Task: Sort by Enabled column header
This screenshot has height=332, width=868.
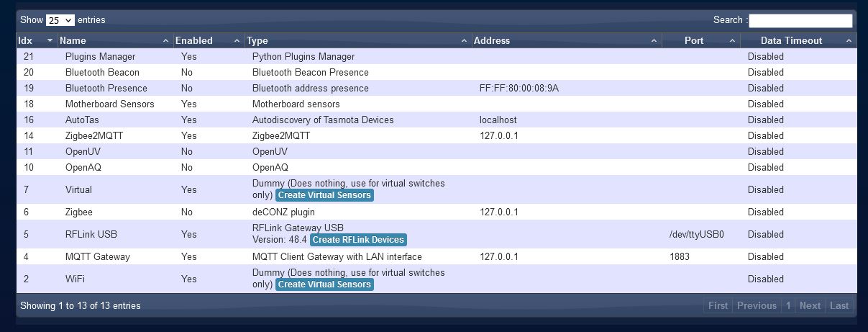Action: pyautogui.click(x=208, y=41)
